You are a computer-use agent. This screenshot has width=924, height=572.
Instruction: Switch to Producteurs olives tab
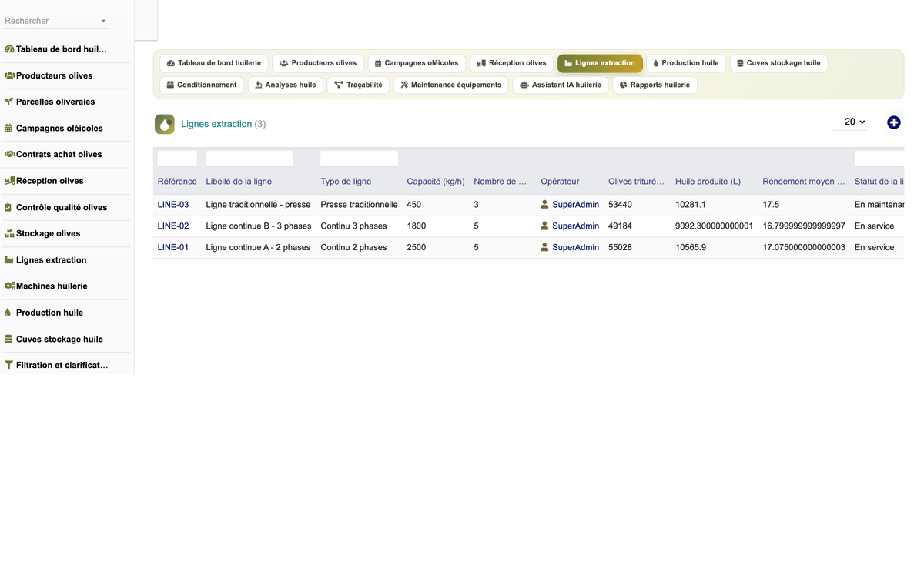(x=318, y=63)
